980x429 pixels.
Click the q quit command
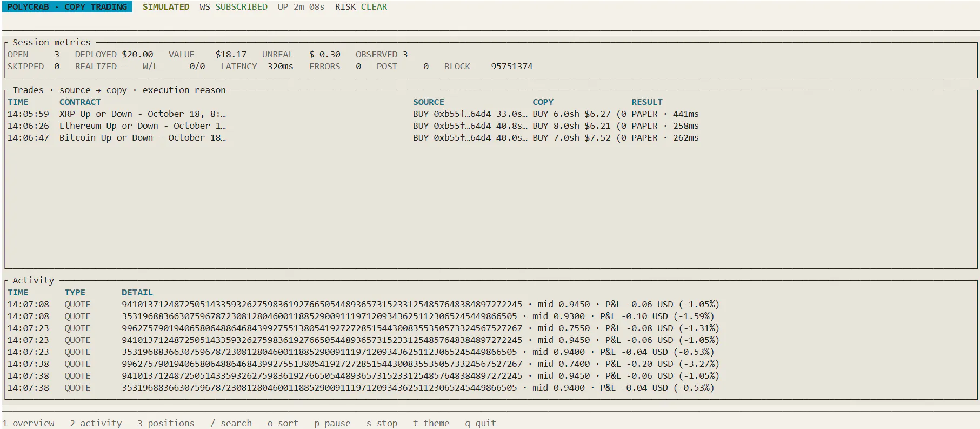tap(481, 423)
